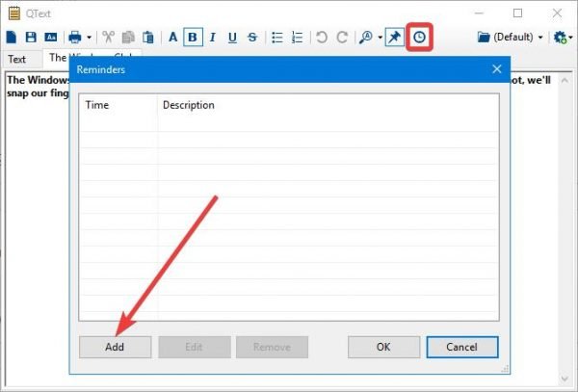Screen dimensions: 578x392
Task: Toggle Always on top pin
Action: point(394,38)
